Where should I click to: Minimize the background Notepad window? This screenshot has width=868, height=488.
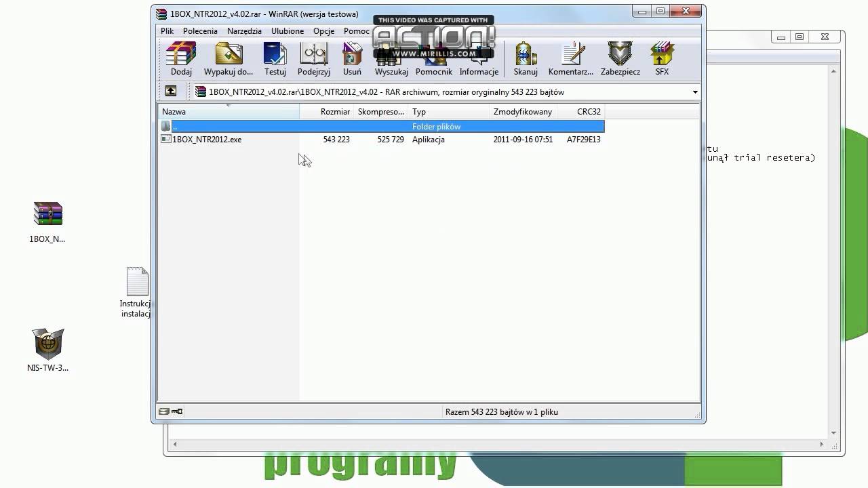coord(782,37)
